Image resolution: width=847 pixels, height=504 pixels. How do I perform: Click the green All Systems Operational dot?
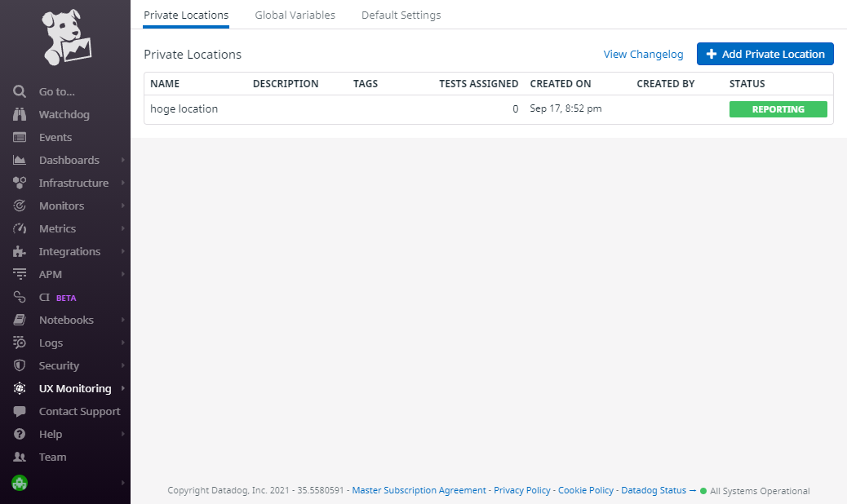[703, 491]
